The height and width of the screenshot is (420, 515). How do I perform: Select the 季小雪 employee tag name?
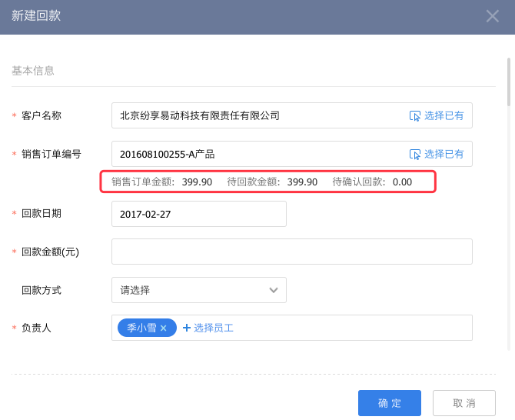point(141,328)
